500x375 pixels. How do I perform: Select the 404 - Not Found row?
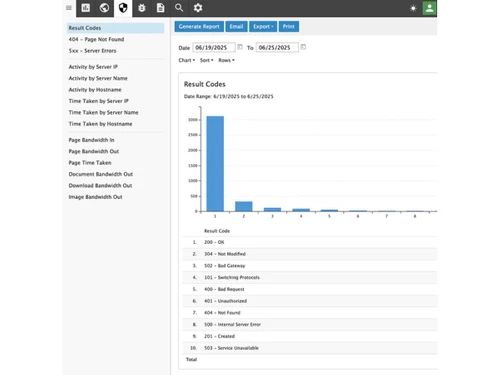(310, 313)
